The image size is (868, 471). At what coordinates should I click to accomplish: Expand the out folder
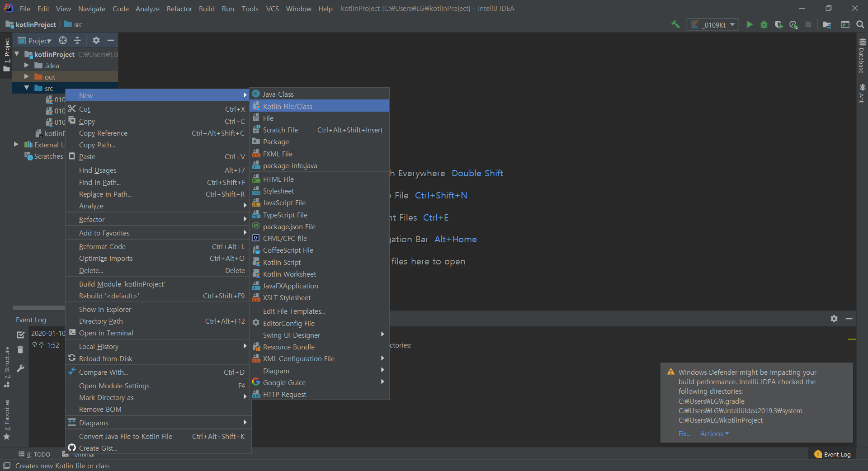pos(26,76)
